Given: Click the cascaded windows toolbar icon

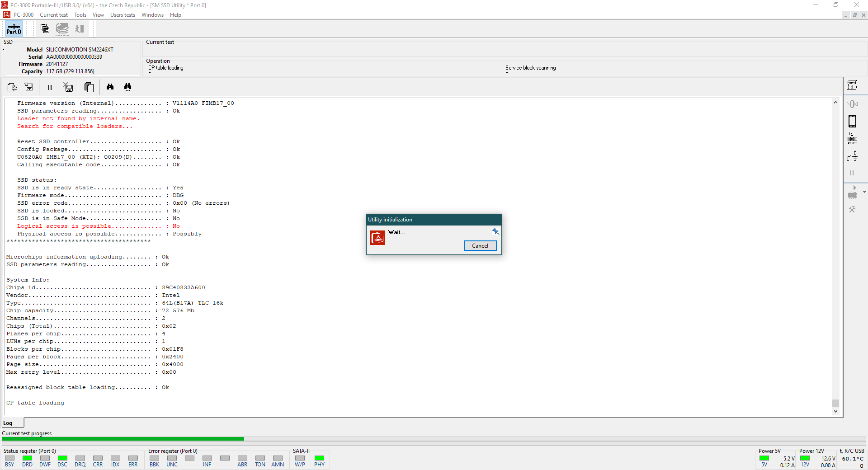Looking at the screenshot, I should point(45,29).
